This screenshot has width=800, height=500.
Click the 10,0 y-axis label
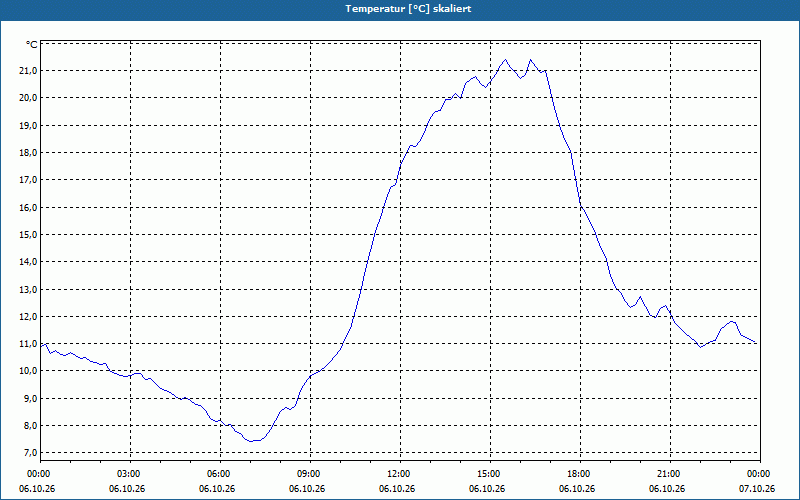[28, 371]
